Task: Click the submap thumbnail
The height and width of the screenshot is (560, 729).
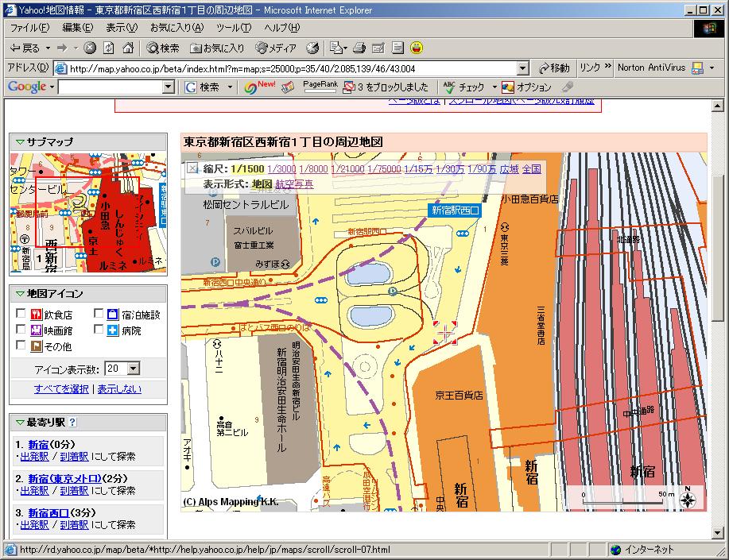Action: (x=88, y=213)
